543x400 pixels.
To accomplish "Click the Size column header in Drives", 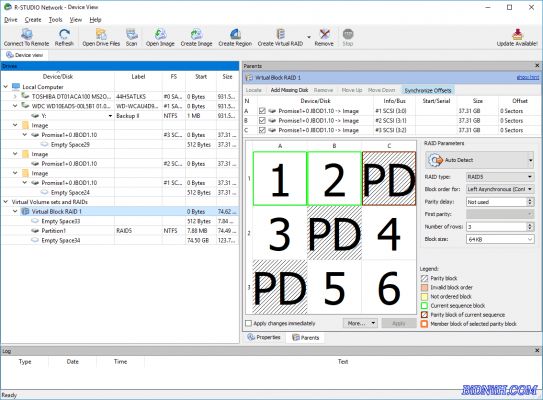I will [228, 77].
